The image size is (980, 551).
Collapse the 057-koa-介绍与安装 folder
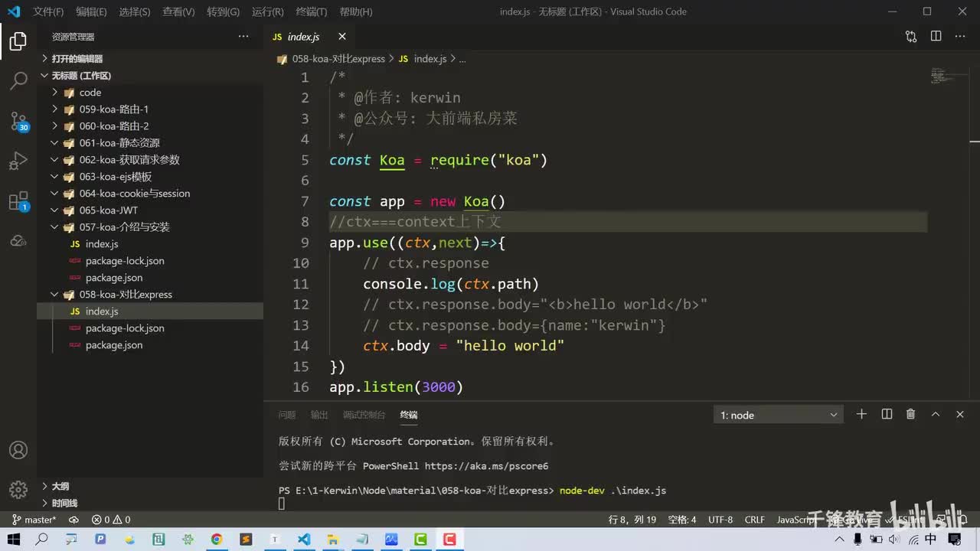pos(150,227)
